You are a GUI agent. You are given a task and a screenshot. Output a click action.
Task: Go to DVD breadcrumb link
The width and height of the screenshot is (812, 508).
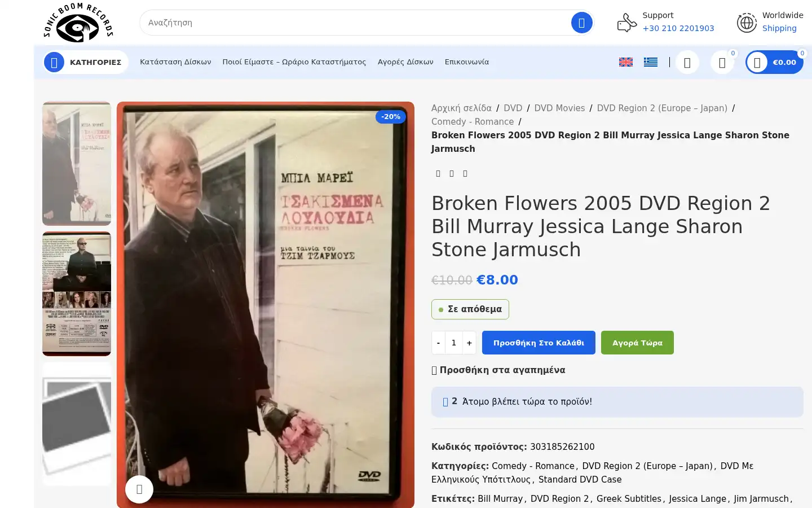click(x=513, y=108)
